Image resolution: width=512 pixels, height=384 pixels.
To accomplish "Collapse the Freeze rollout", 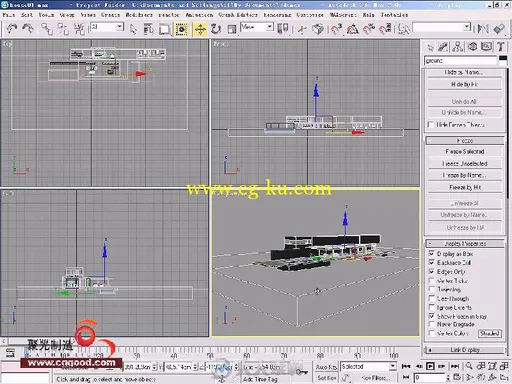I will tap(465, 141).
